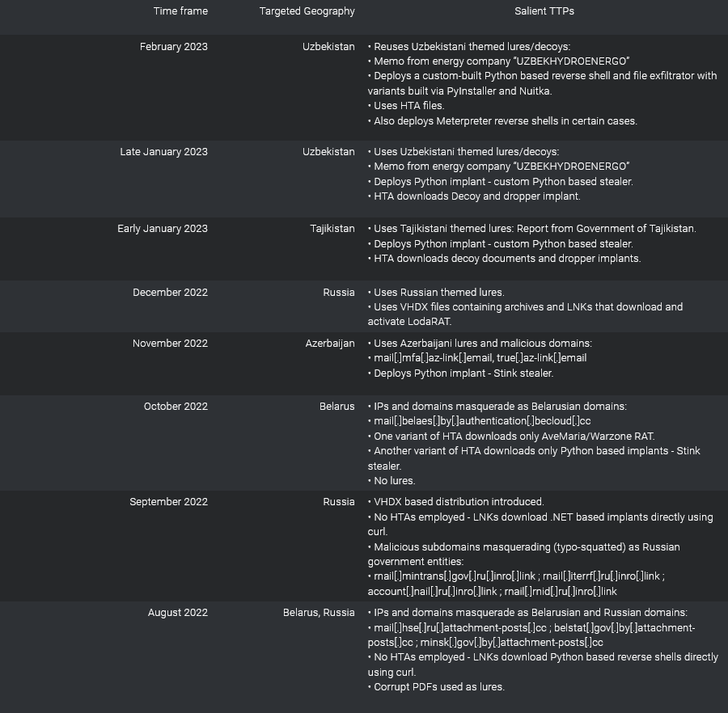Click 'Uses Tajikistani themed lures' line
728x713 pixels.
tap(532, 229)
